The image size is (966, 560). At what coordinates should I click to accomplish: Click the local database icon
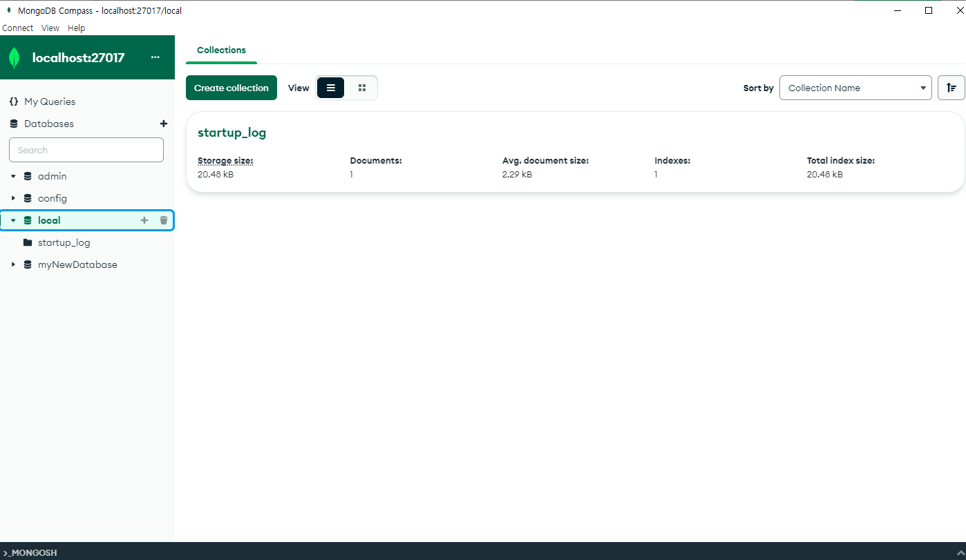[28, 220]
